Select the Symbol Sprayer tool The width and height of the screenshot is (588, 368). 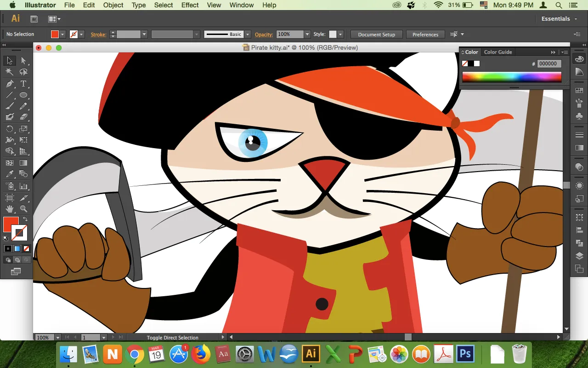pyautogui.click(x=10, y=186)
